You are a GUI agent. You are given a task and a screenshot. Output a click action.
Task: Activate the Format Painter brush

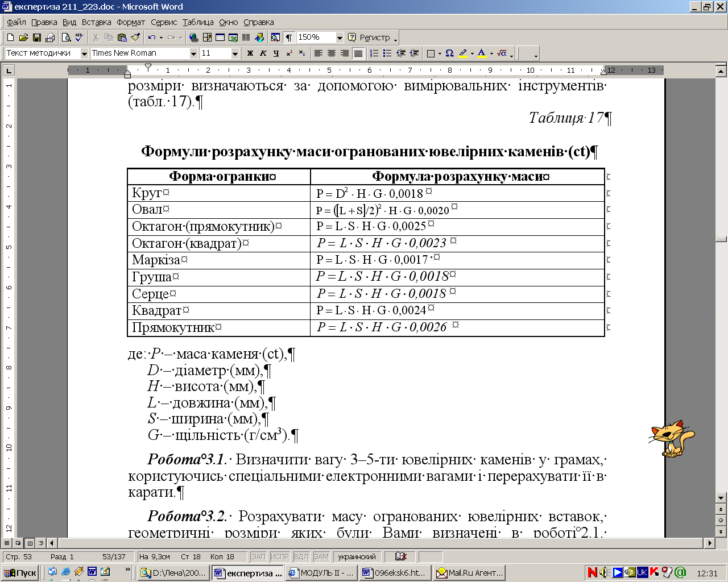click(x=135, y=38)
